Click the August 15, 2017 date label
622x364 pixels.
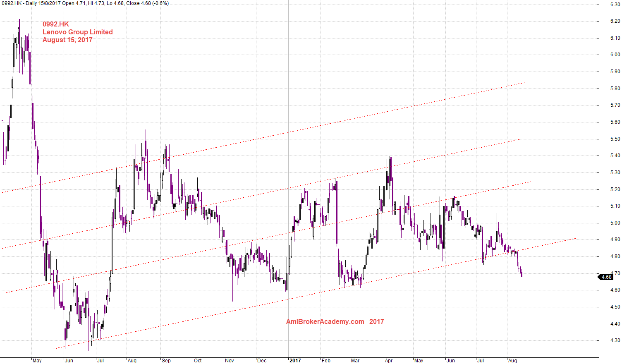click(x=67, y=40)
